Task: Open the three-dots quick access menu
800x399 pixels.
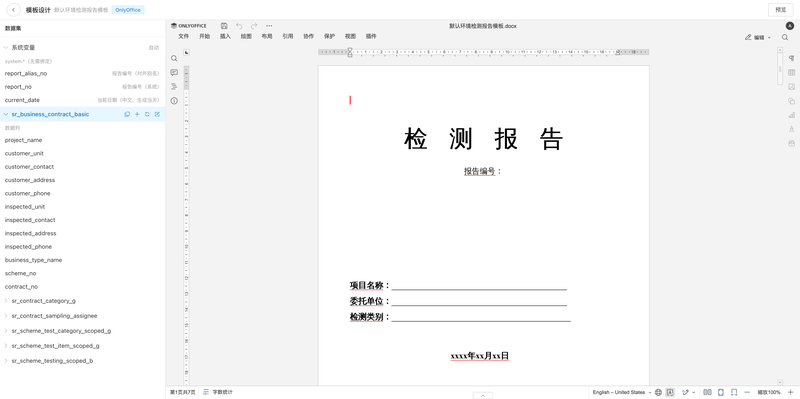Action: 269,26
